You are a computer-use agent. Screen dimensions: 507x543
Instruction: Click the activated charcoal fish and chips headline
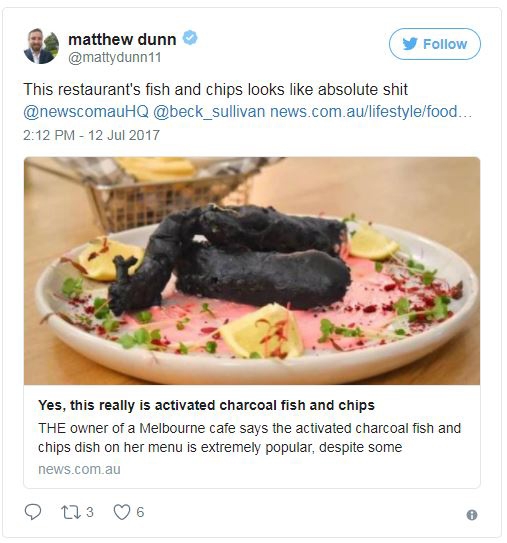click(206, 405)
